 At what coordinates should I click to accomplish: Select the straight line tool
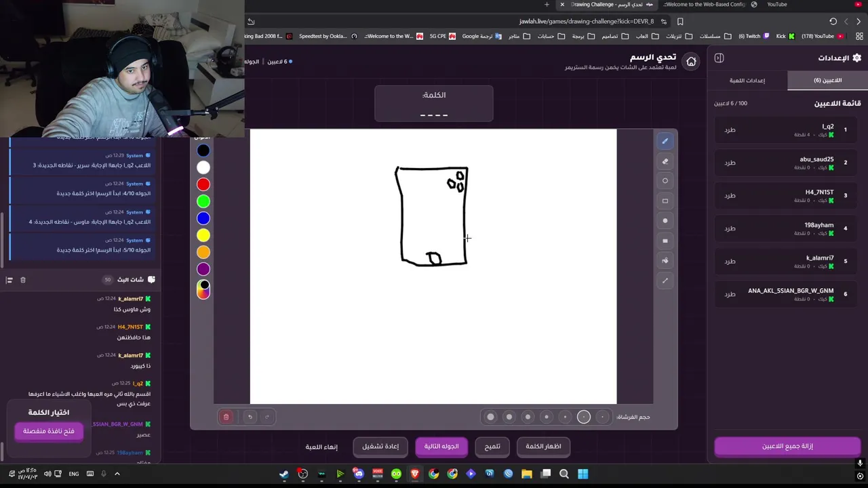(x=665, y=280)
